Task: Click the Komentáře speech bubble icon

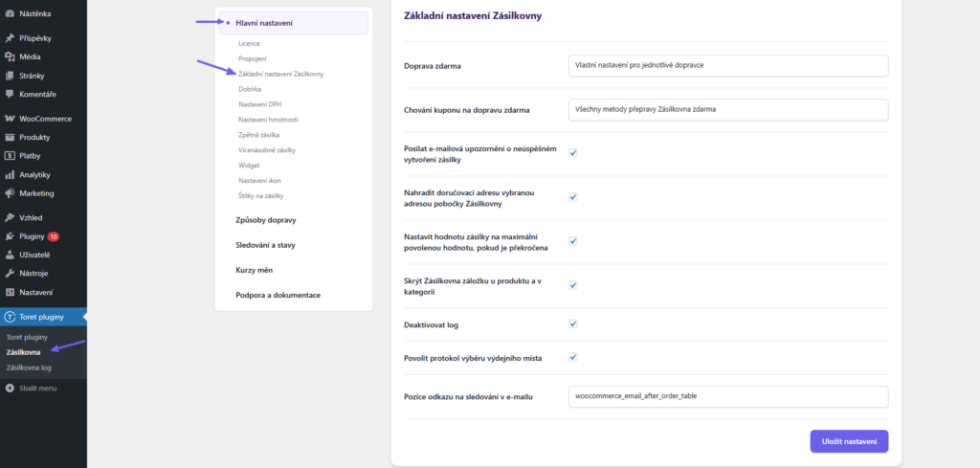Action: click(10, 95)
